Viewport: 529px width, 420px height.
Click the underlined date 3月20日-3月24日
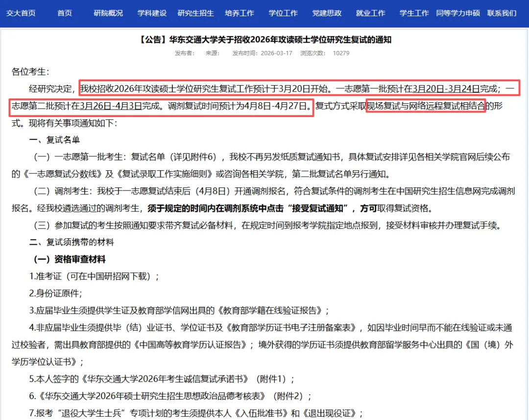point(446,89)
